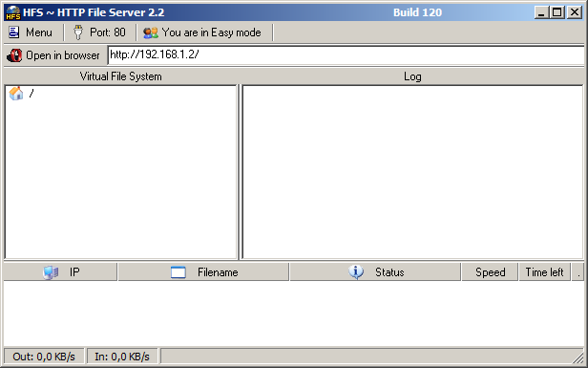The image size is (588, 368).
Task: Click the Status info icon
Action: (356, 271)
